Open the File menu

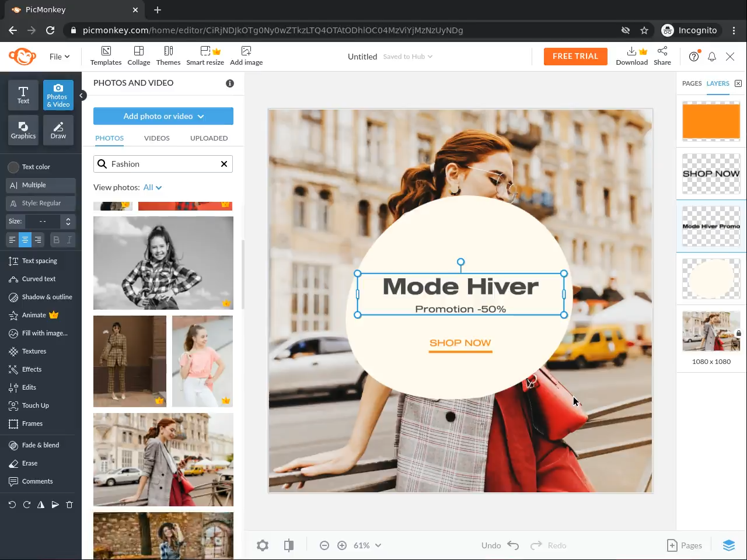(60, 57)
